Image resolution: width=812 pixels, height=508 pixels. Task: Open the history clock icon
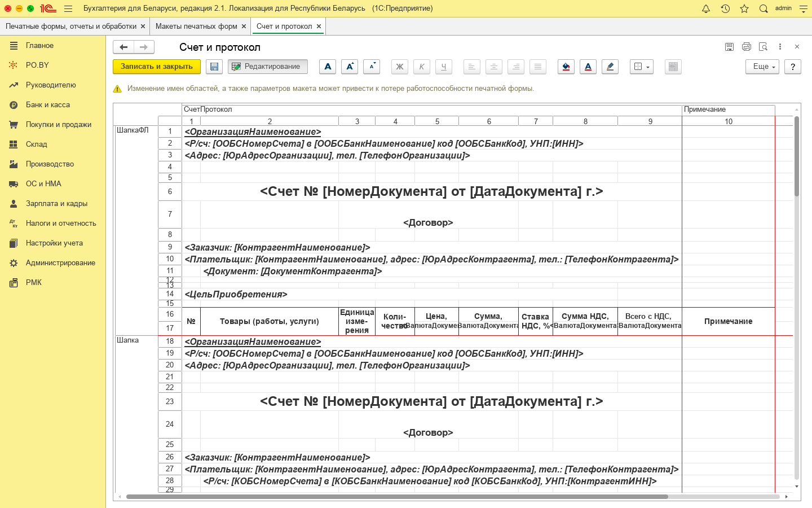coord(725,8)
